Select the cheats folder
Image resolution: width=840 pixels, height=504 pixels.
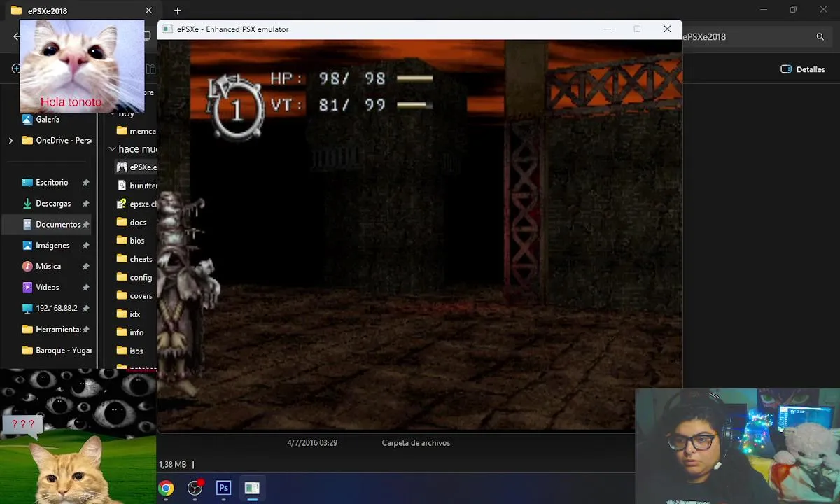pos(134,258)
